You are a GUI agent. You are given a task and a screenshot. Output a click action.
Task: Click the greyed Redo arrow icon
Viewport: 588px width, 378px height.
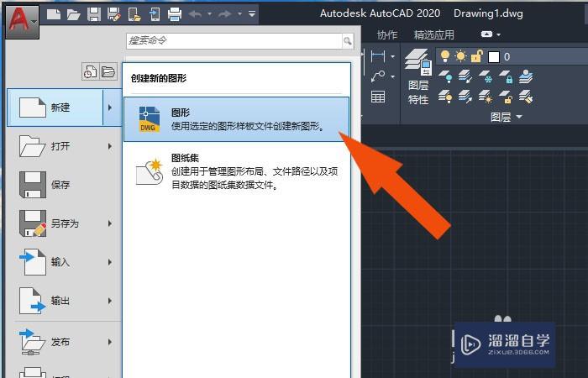pos(224,14)
